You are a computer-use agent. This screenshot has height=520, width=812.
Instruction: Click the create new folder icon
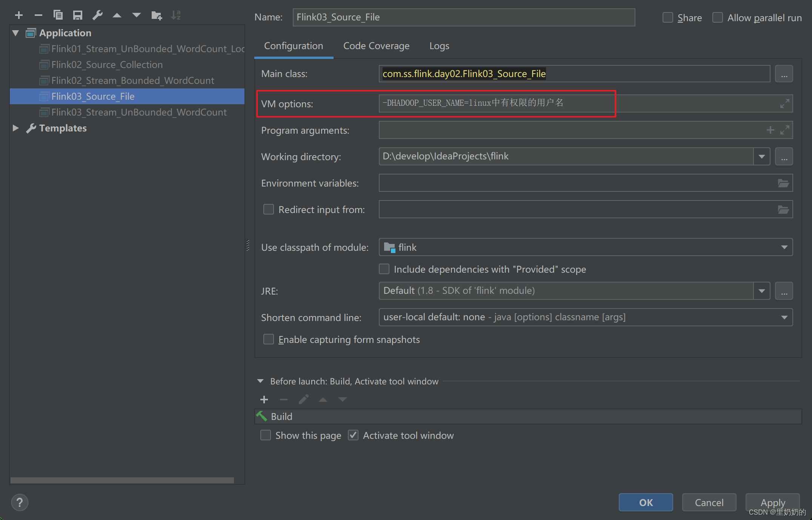click(156, 15)
